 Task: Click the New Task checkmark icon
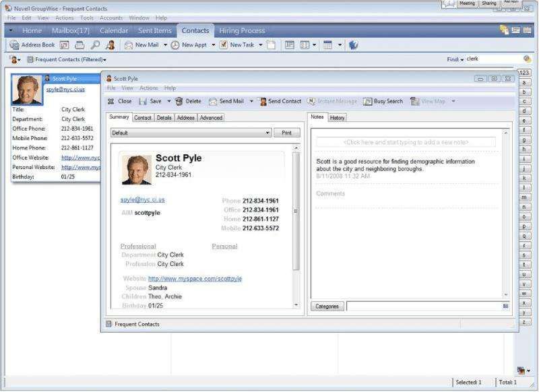(224, 45)
